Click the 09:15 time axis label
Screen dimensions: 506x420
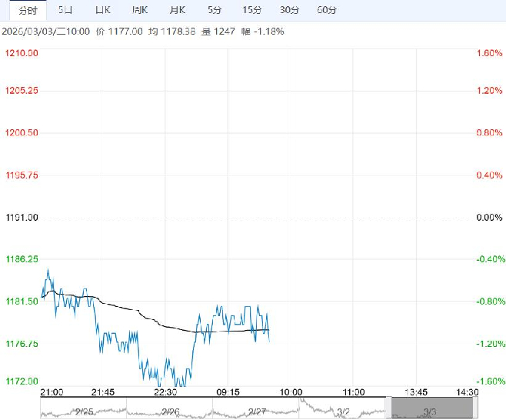click(x=228, y=392)
